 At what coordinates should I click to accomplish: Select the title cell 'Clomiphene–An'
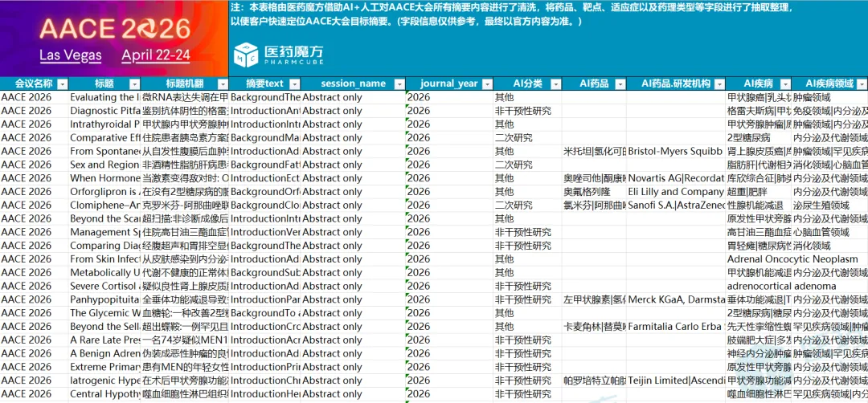[105, 205]
